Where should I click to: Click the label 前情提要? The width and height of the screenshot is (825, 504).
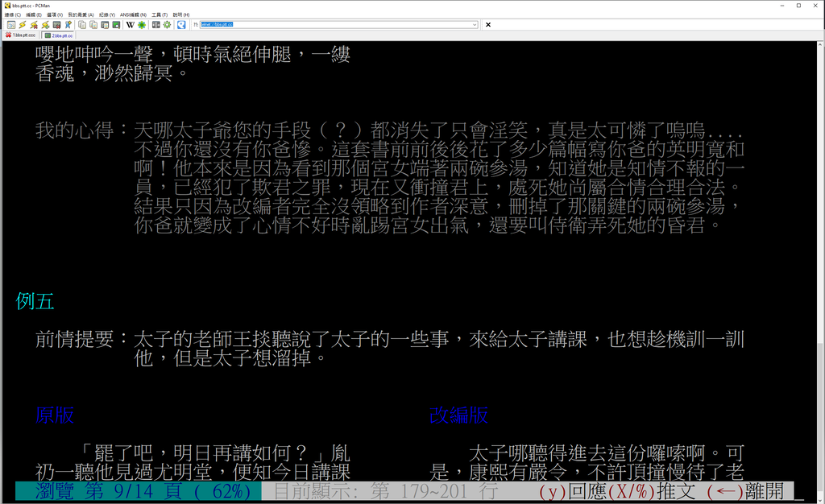74,340
